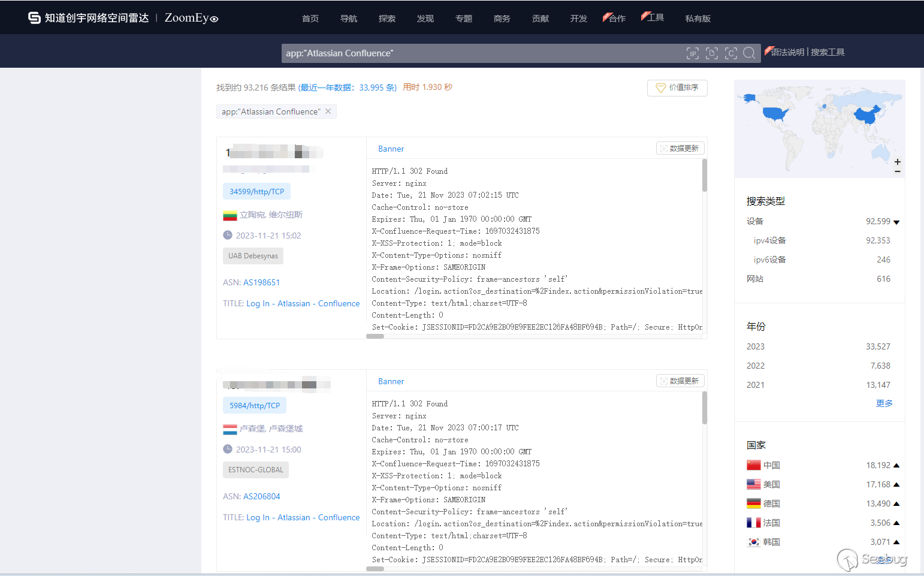Open 开发 menu item
The height and width of the screenshot is (576, 924).
click(579, 19)
